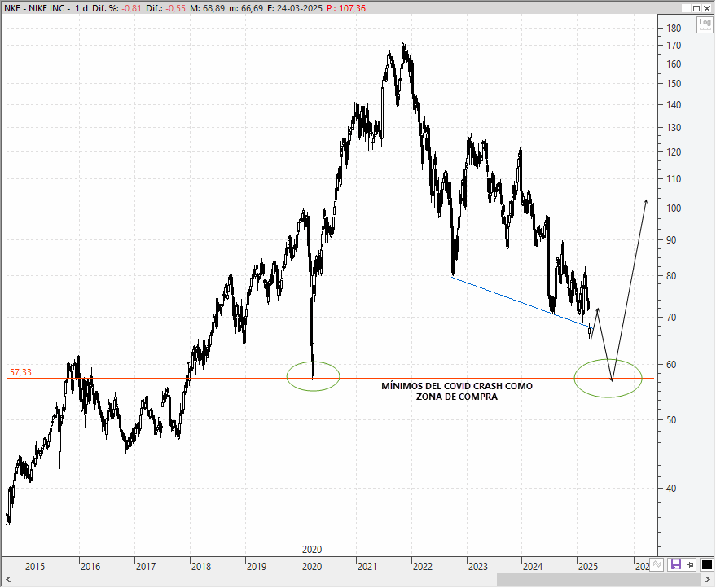
Task: Click the 140 price axis label
Action: 674,105
